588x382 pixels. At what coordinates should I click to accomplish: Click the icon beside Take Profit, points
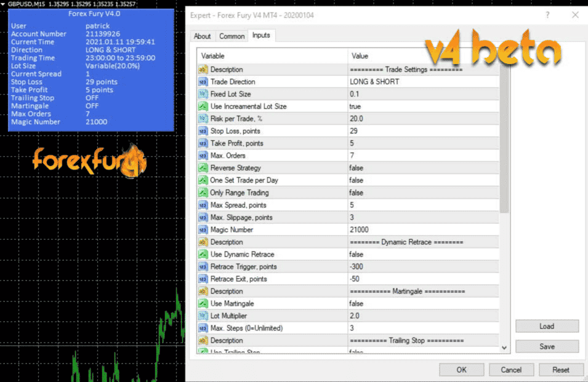click(203, 143)
